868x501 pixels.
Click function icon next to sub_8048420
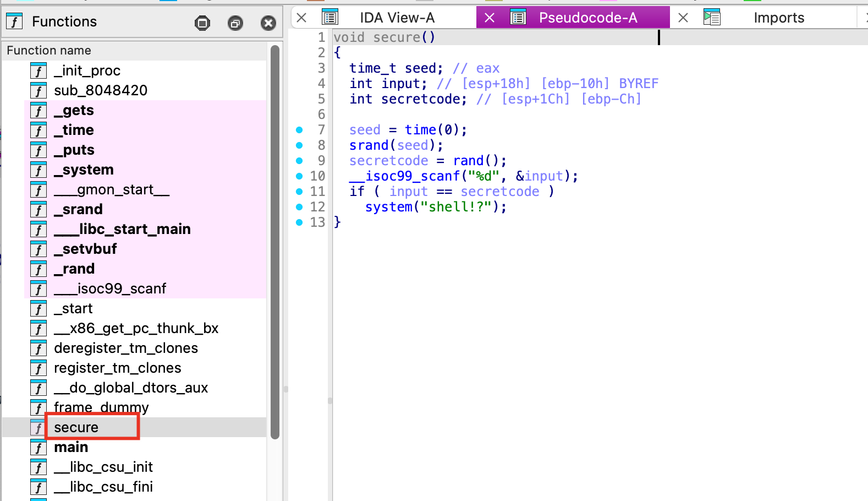38,90
